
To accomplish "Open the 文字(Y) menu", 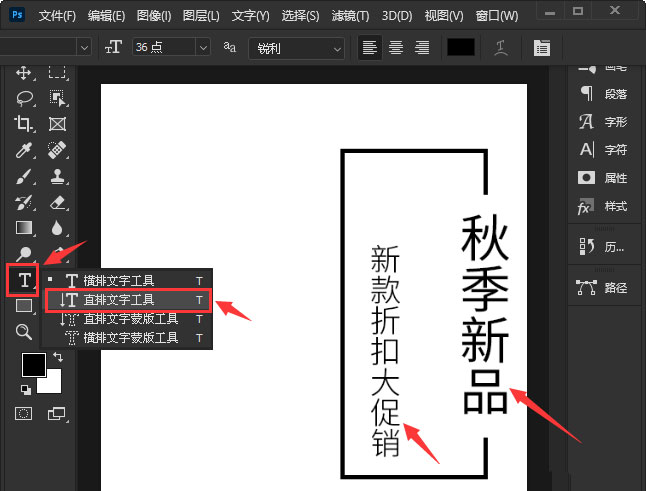I will pos(250,16).
